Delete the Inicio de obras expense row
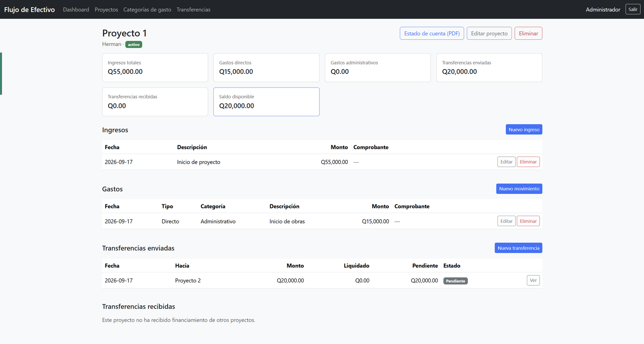Viewport: 644px width, 344px height. click(528, 221)
